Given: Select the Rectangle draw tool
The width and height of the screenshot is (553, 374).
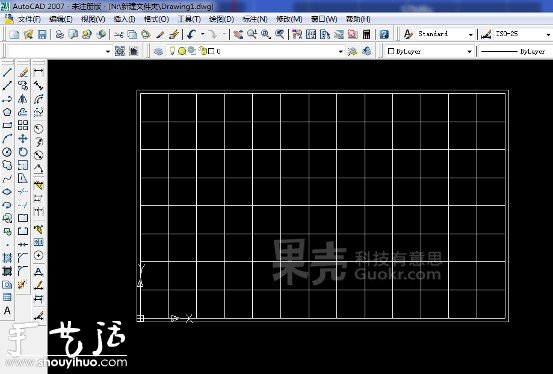Looking at the screenshot, I should tap(7, 125).
